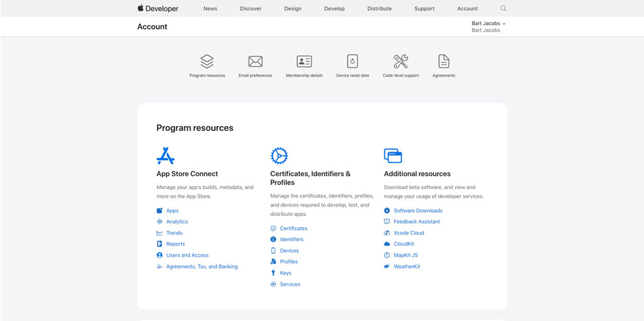Image resolution: width=644 pixels, height=321 pixels.
Task: Open the News menu item
Action: [210, 9]
